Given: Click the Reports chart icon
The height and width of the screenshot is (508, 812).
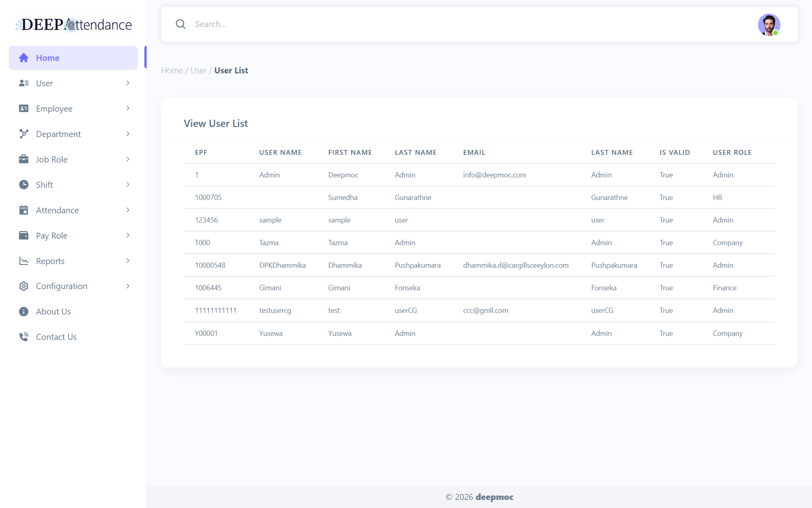Looking at the screenshot, I should tap(24, 261).
